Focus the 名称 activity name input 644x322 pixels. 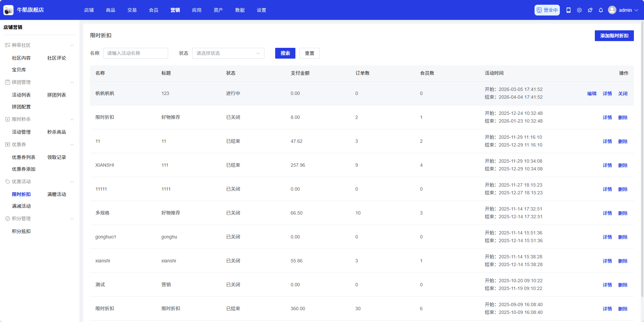click(135, 53)
